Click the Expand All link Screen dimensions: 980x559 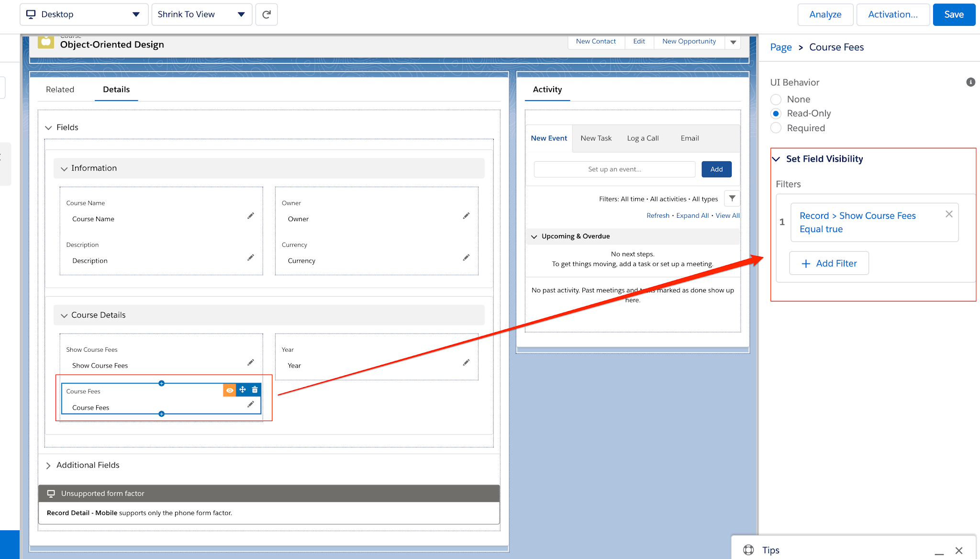pos(692,215)
